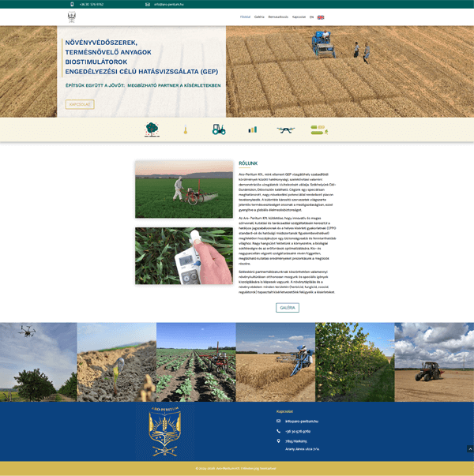Switch language with the EN link

click(311, 17)
